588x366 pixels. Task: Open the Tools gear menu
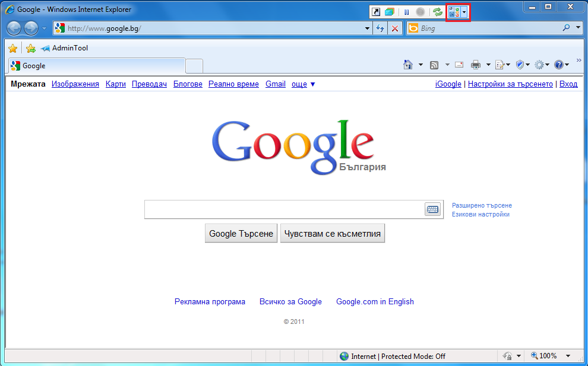coord(542,65)
